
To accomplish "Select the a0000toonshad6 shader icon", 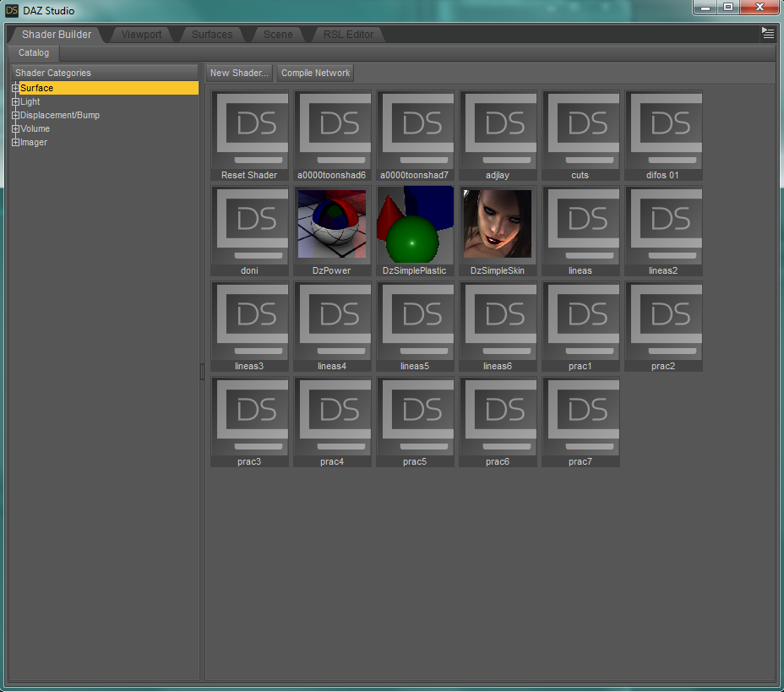I will [333, 135].
